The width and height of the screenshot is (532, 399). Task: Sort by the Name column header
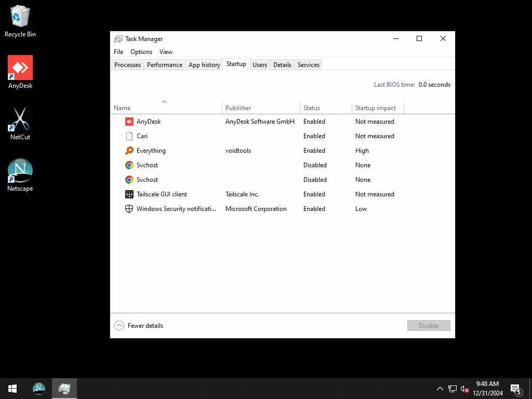166,108
